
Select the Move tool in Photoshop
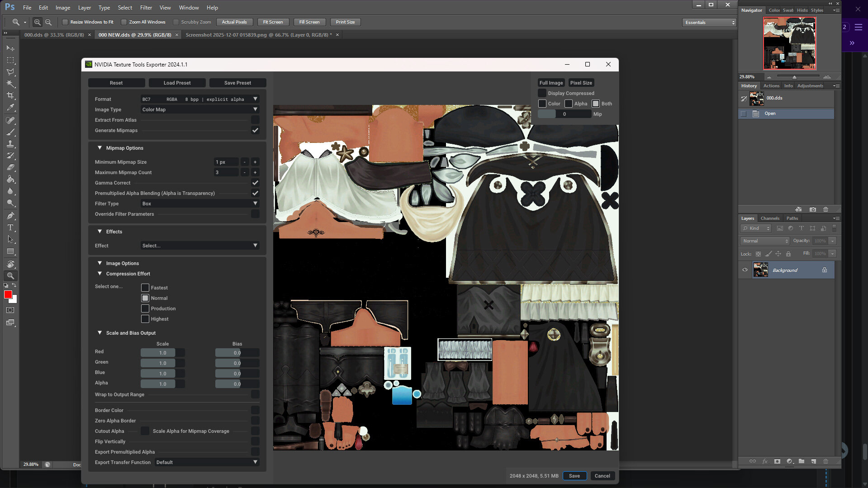click(x=10, y=48)
